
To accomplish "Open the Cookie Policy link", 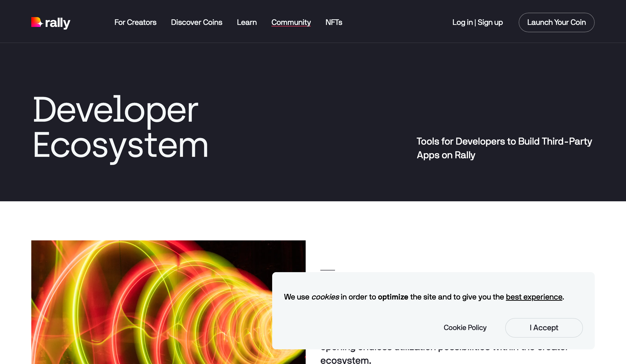I will click(x=465, y=328).
